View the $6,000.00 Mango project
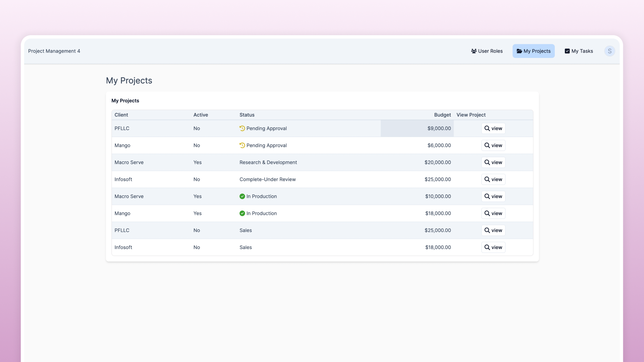Image resolution: width=644 pixels, height=362 pixels. click(x=493, y=145)
